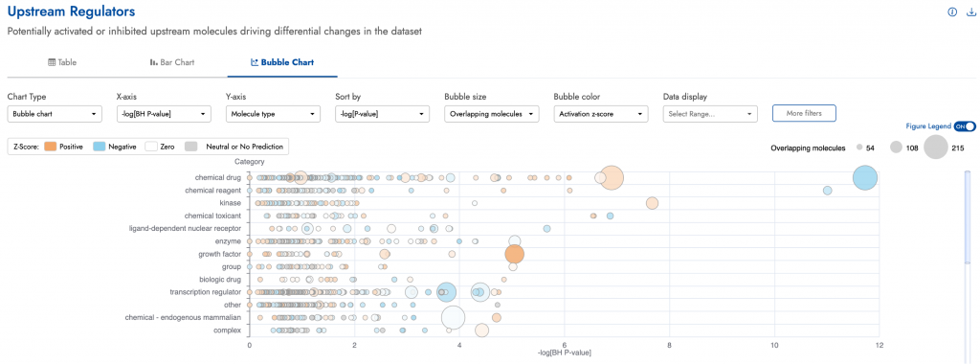Open the X-axis -log[BH P-value] dropdown
The width and height of the screenshot is (980, 364).
(164, 114)
